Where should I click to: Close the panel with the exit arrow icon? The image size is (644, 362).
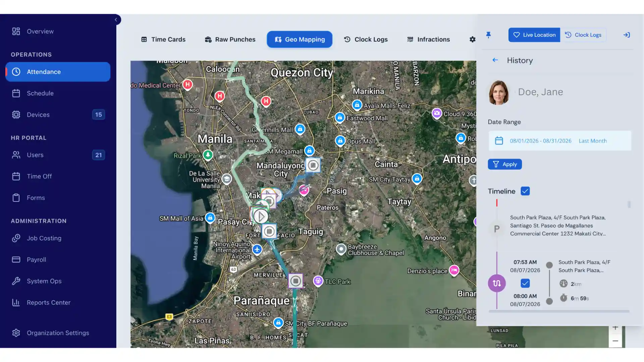[627, 35]
